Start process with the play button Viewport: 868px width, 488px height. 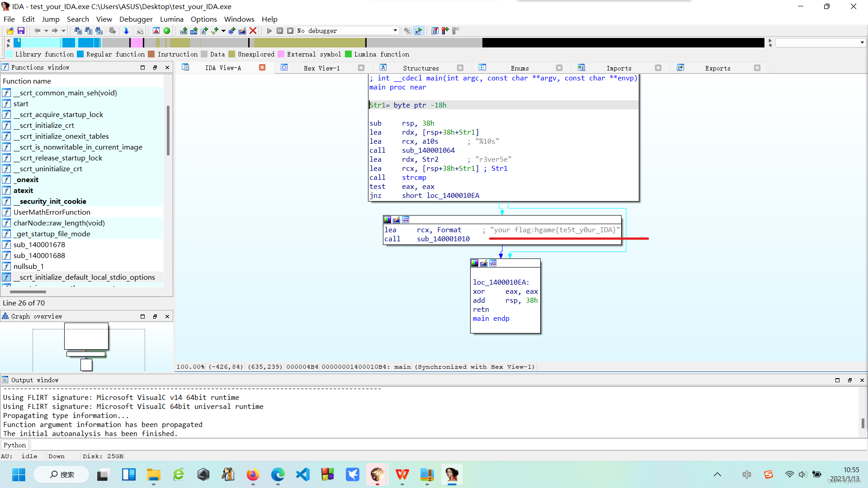pos(269,31)
